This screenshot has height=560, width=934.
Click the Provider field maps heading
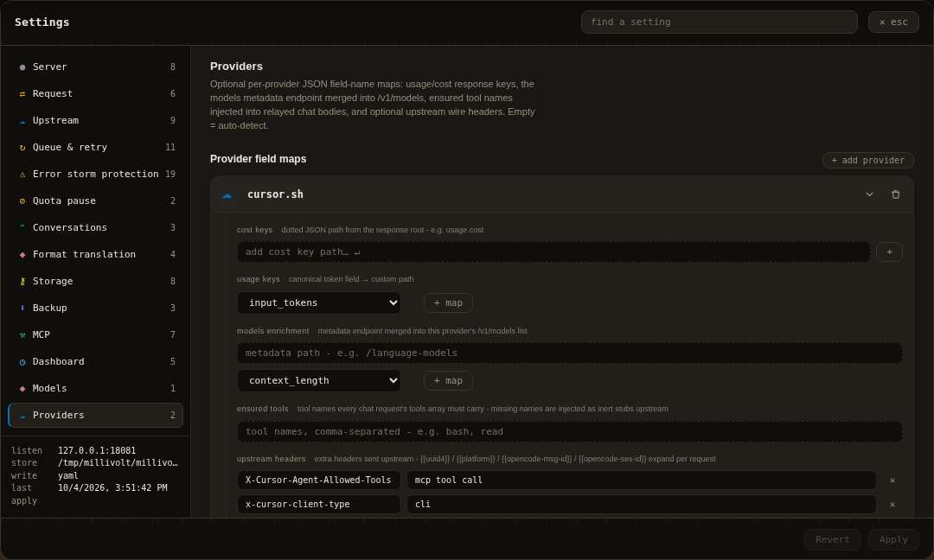click(x=258, y=159)
